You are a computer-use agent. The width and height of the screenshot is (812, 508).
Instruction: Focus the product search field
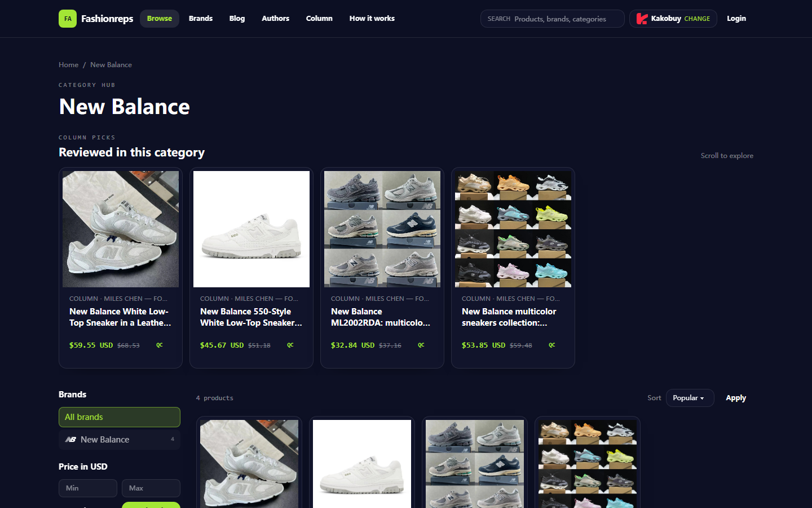pyautogui.click(x=553, y=19)
